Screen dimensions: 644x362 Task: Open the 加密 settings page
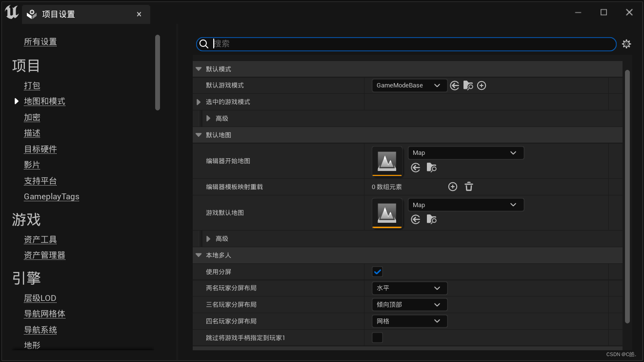click(32, 117)
